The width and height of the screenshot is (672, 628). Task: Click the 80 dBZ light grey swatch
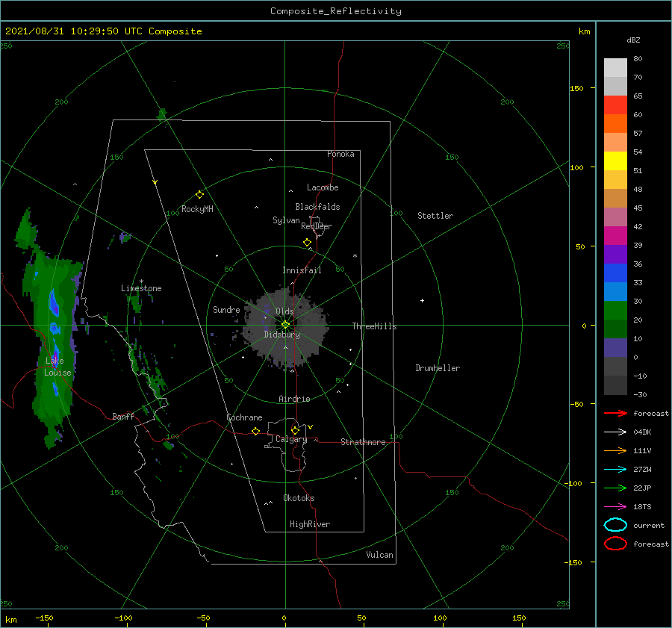tap(615, 67)
